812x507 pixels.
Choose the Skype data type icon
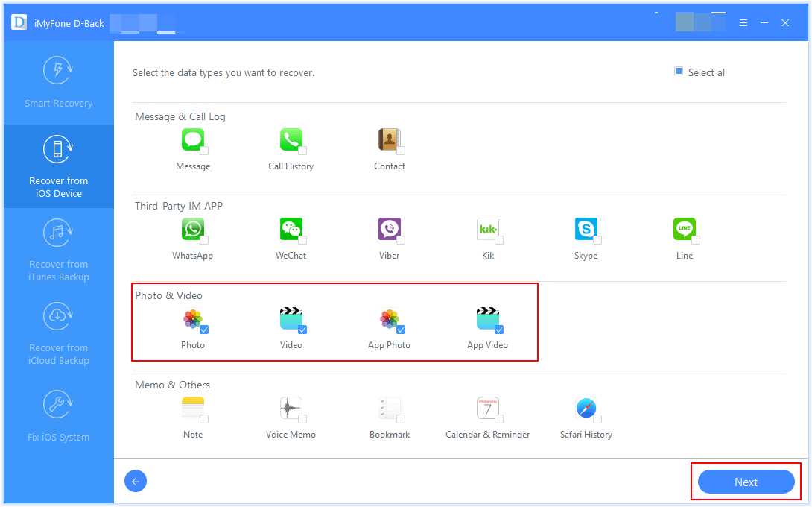pyautogui.click(x=586, y=229)
